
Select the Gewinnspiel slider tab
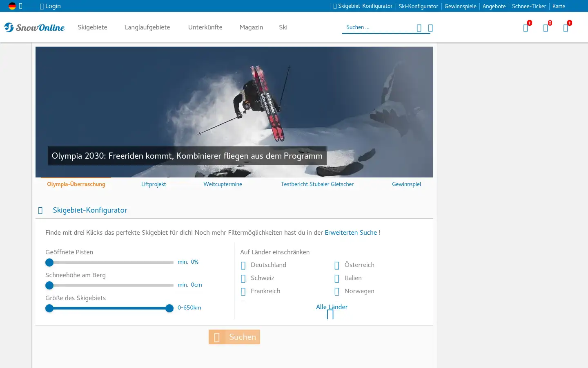[x=406, y=184]
